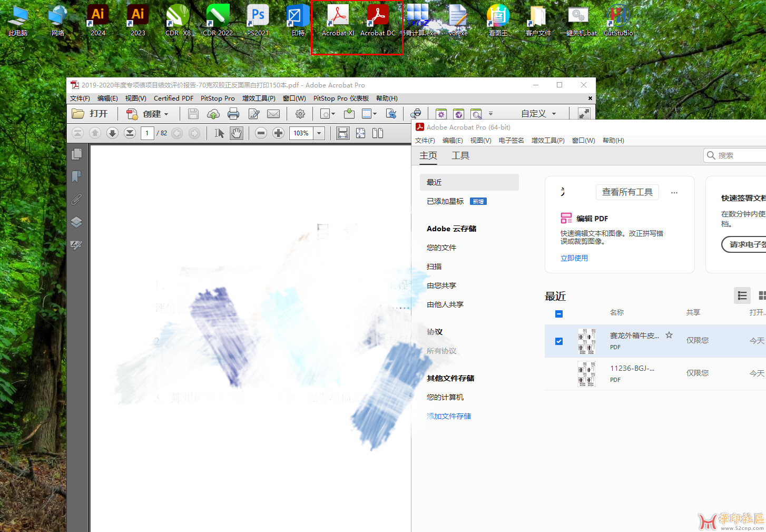Open Certified PDF menu
The image size is (766, 532).
coord(173,98)
